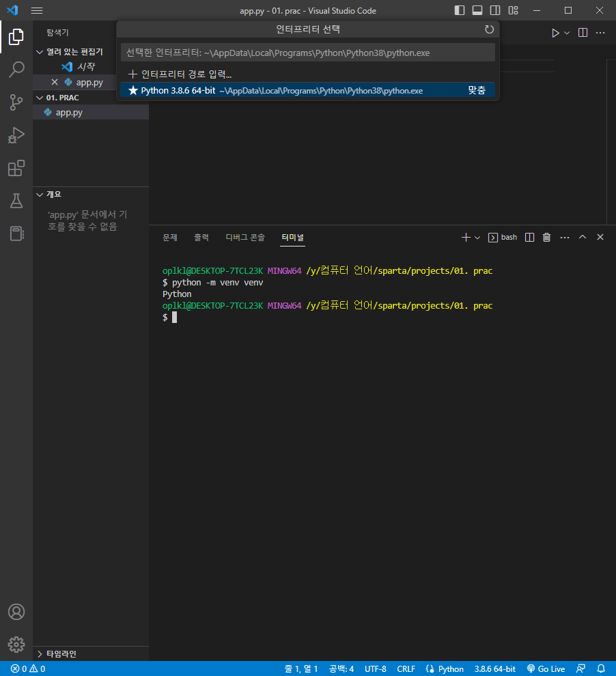Change UTF-8 file encoding
This screenshot has width=616, height=676.
coord(376,668)
